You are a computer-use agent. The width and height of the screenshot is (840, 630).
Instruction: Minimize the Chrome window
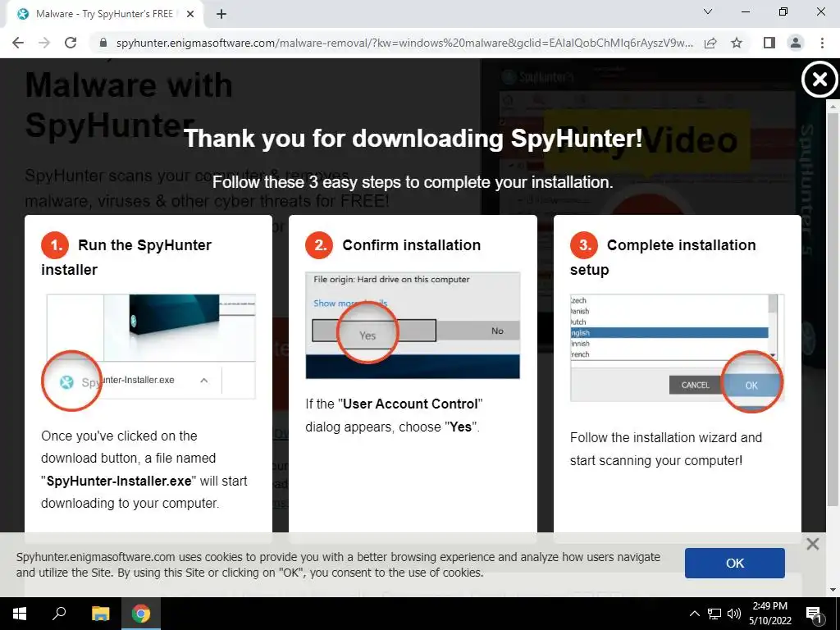(745, 11)
